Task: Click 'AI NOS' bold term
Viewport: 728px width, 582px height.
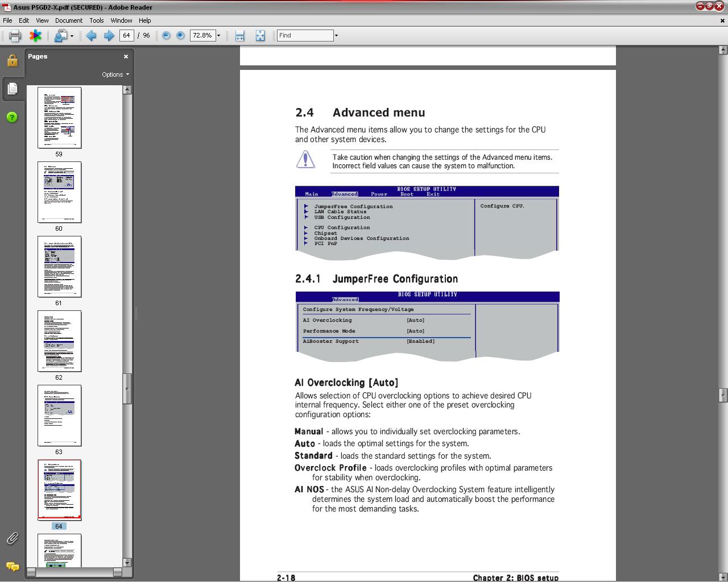Action: [309, 489]
